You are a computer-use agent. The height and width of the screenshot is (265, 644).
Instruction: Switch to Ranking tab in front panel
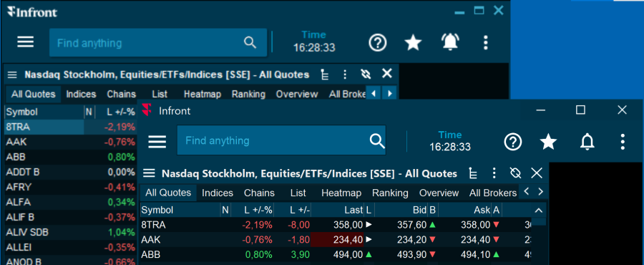tap(390, 193)
